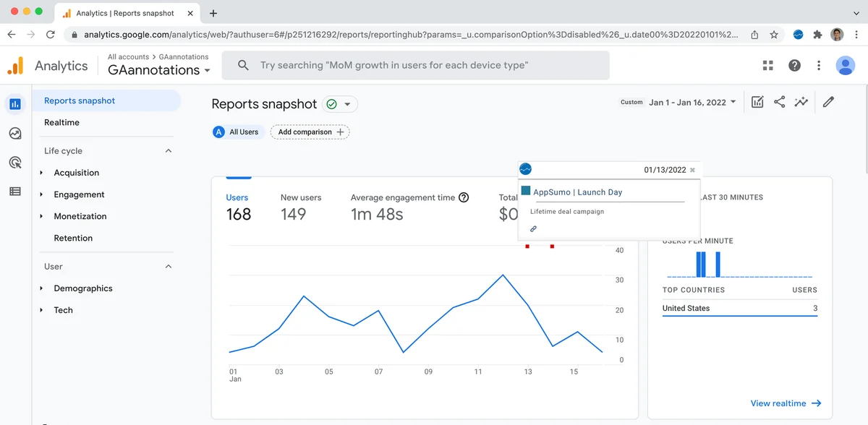Open the Google apps grid icon
Image resolution: width=868 pixels, height=425 pixels.
pos(768,66)
